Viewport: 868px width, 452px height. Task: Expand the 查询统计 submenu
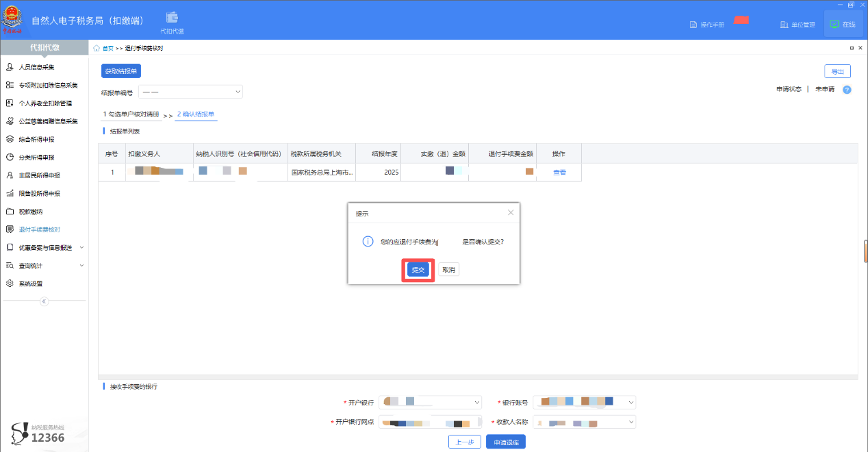point(81,266)
